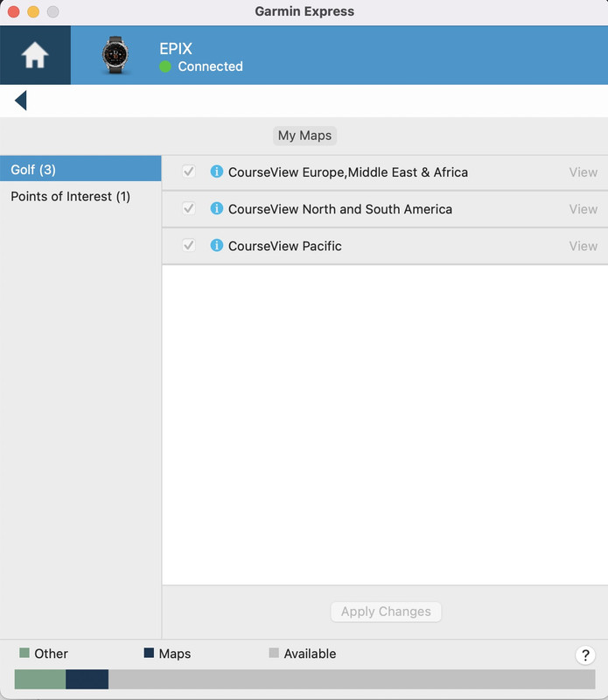Click the CourseView Pacific map name

(x=285, y=246)
